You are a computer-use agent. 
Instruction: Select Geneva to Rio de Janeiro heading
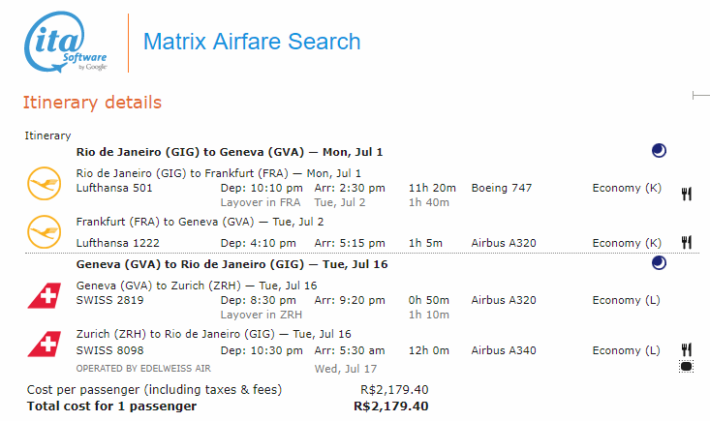[232, 264]
